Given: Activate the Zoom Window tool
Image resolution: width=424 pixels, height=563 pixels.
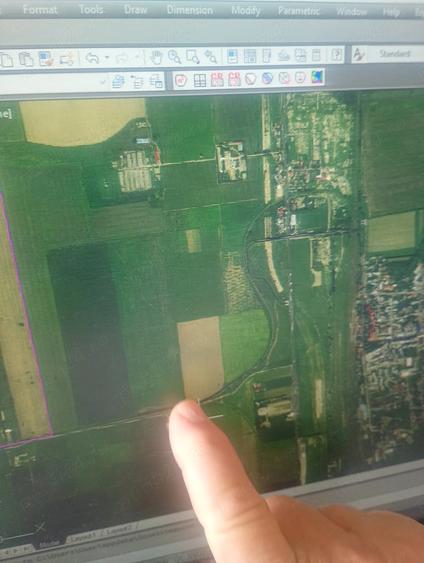Looking at the screenshot, I should 192,56.
